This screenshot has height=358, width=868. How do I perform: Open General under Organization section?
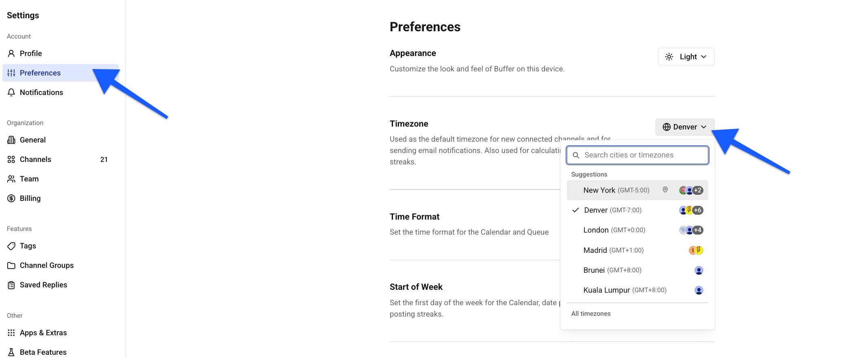point(33,140)
